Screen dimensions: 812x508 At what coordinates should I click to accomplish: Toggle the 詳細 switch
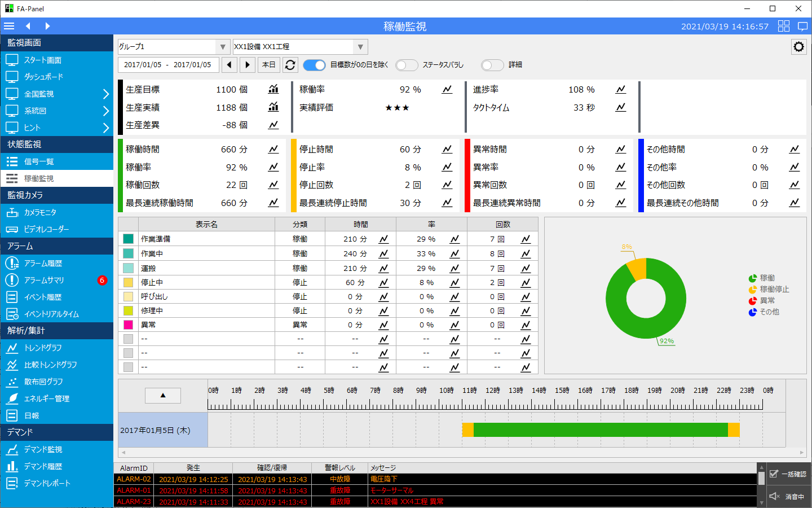click(x=492, y=65)
